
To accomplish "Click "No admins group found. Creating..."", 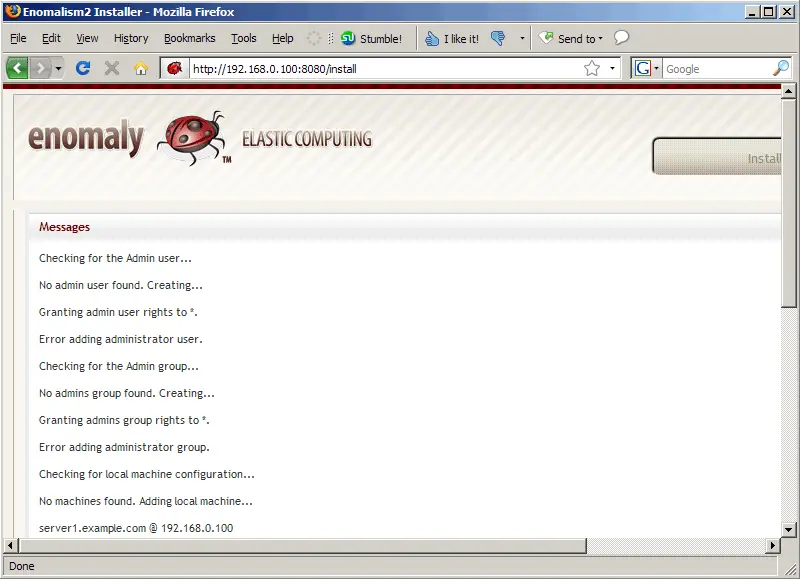I will tap(127, 393).
